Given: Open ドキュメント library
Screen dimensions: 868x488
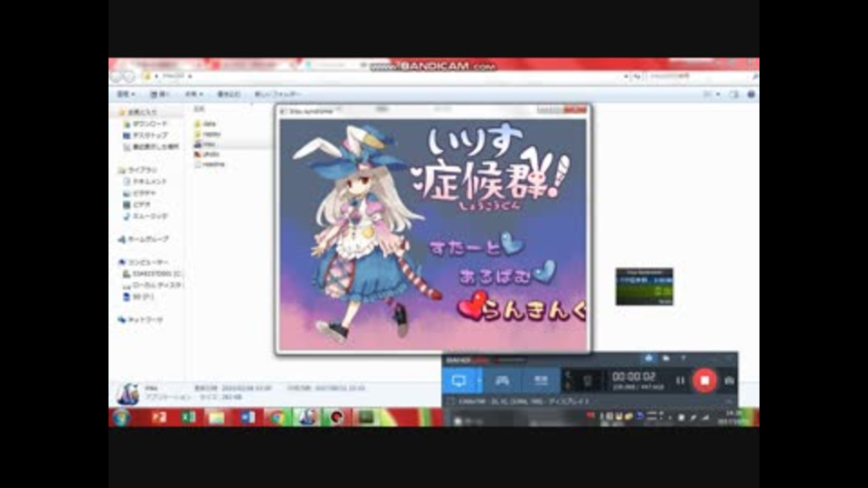Looking at the screenshot, I should pyautogui.click(x=145, y=182).
